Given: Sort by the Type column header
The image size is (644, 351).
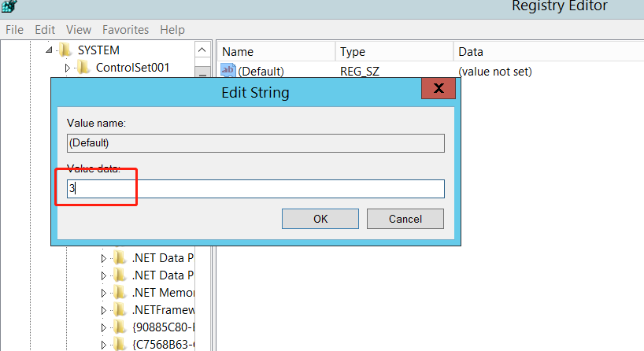Looking at the screenshot, I should tap(394, 52).
